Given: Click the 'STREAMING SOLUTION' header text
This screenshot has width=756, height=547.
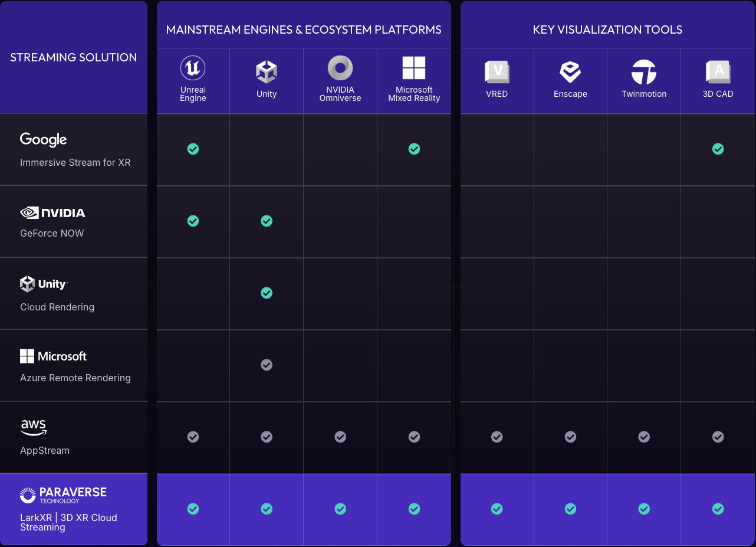Looking at the screenshot, I should point(74,57).
